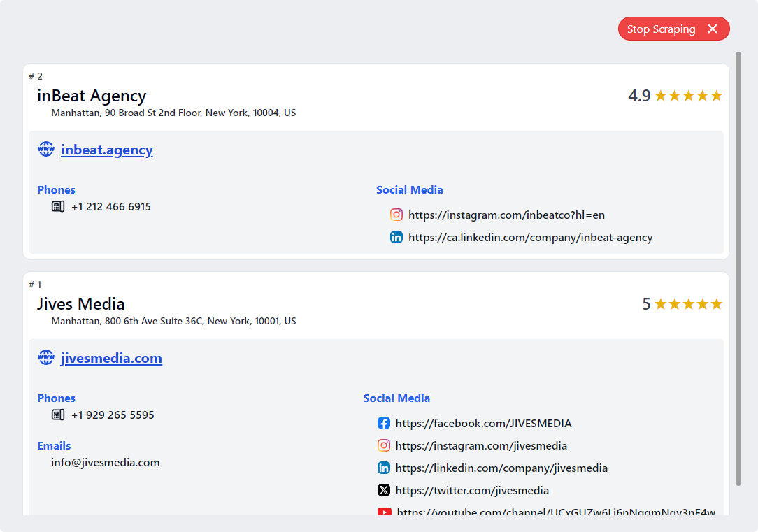Viewport: 758px width, 532px height.
Task: Open the jivesmedia.com website link
Action: 111,358
